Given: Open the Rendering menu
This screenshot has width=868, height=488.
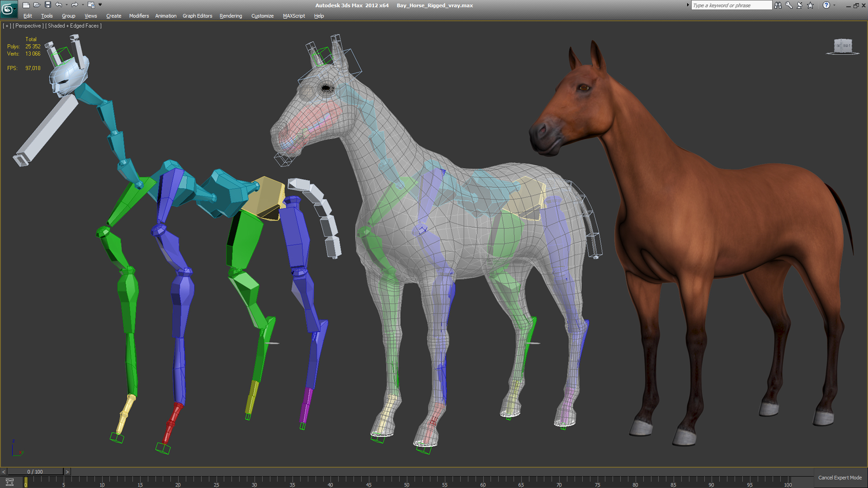Looking at the screenshot, I should tap(231, 16).
